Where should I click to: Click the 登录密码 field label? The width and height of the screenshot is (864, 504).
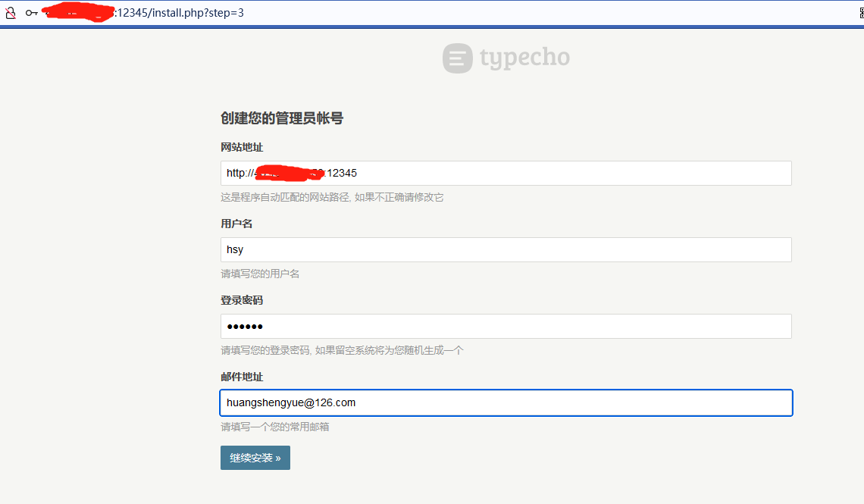point(242,300)
